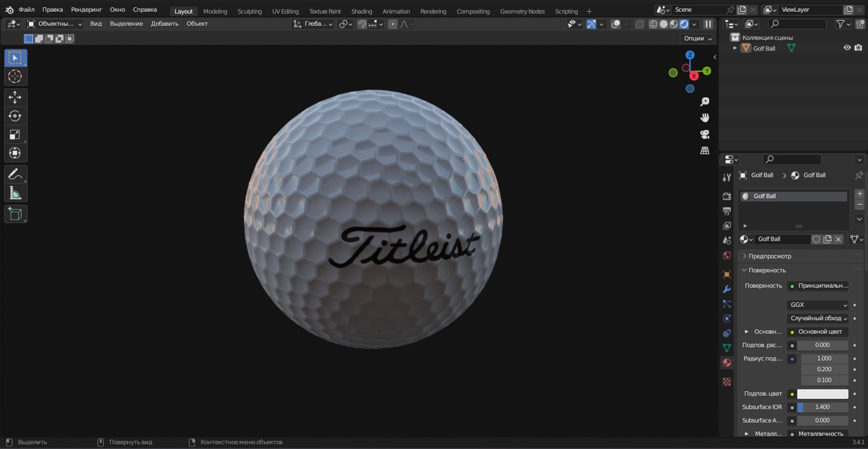Image resolution: width=868 pixels, height=449 pixels.
Task: Toggle show gizmo button
Action: click(x=591, y=24)
